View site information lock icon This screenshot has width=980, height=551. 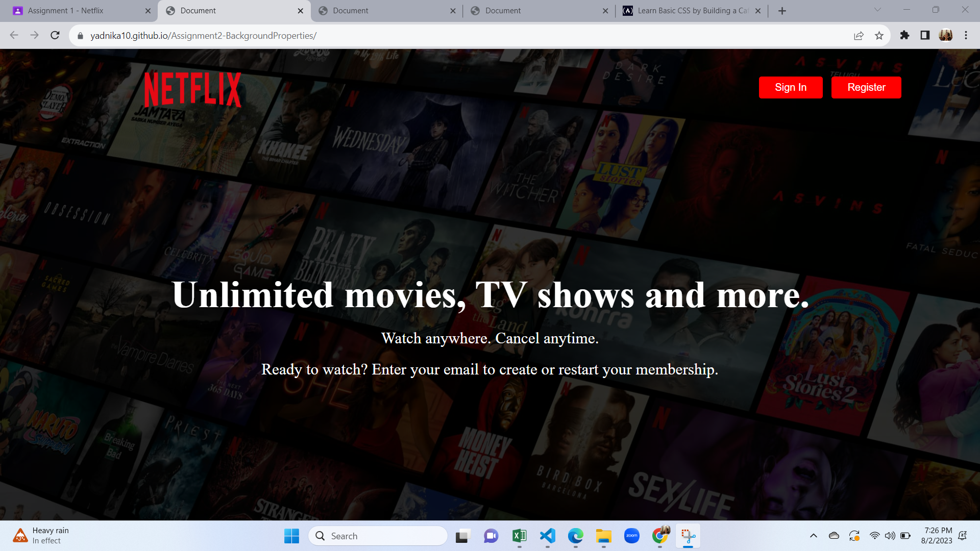click(80, 36)
